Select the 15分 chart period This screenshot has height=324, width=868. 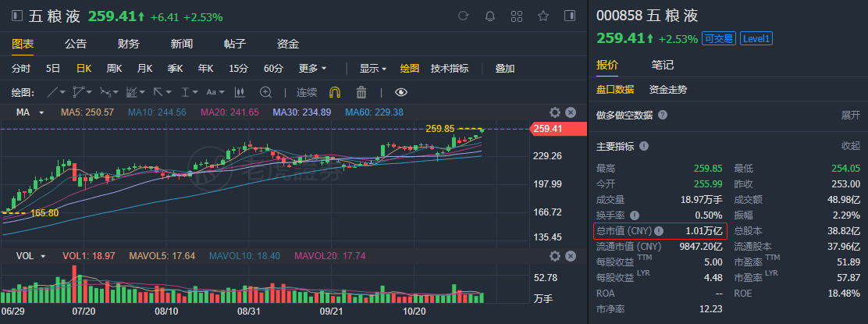click(239, 69)
